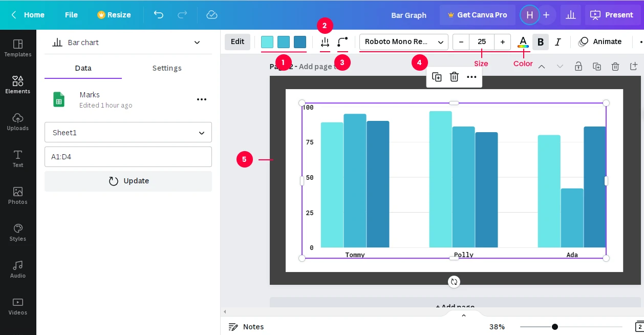Screen dimensions: 644x335
Task: Toggle the page lock icon
Action: point(578,66)
